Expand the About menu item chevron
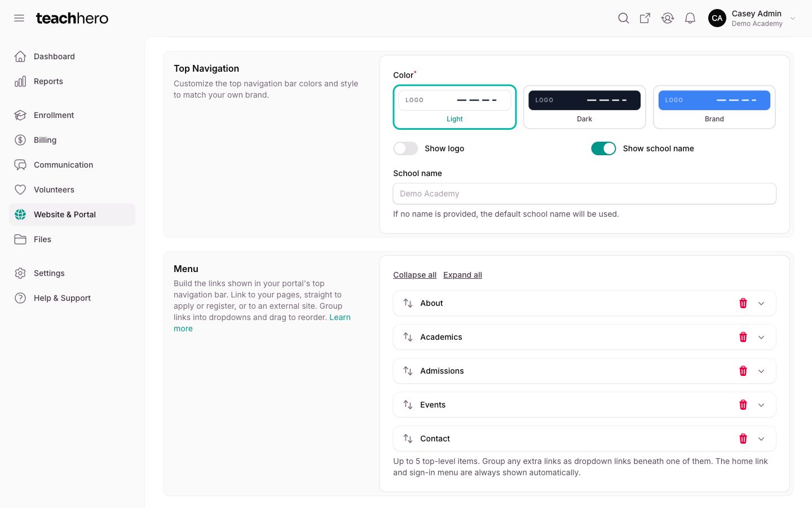The height and width of the screenshot is (508, 812). pos(761,303)
